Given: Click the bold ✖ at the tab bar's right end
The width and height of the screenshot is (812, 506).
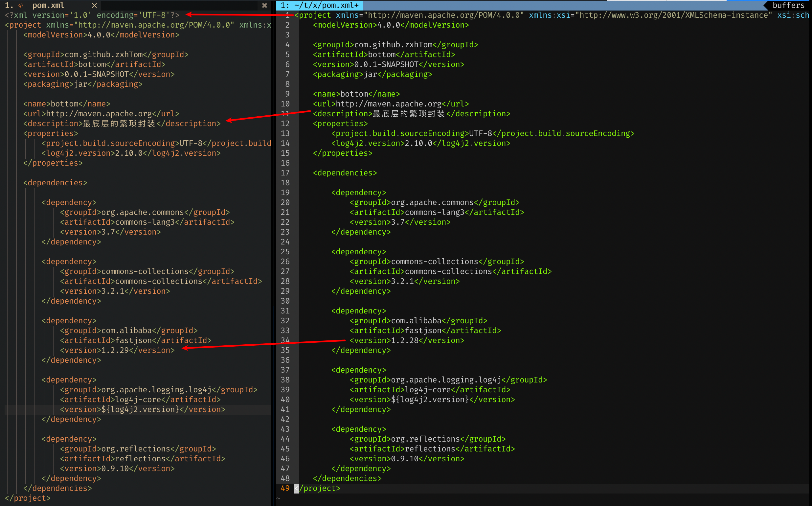Looking at the screenshot, I should 264,5.
